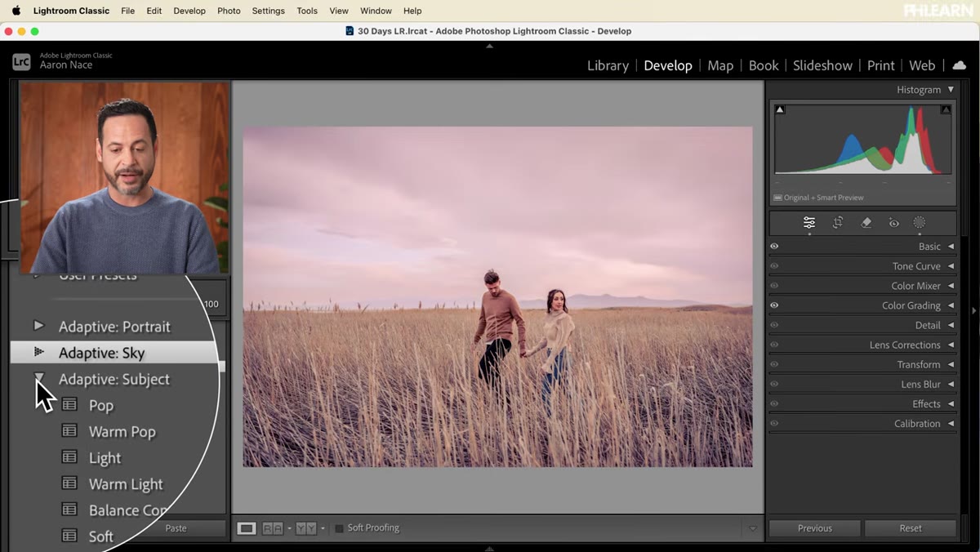Collapse the Histogram panel triangle
The height and width of the screenshot is (552, 980).
pos(951,90)
